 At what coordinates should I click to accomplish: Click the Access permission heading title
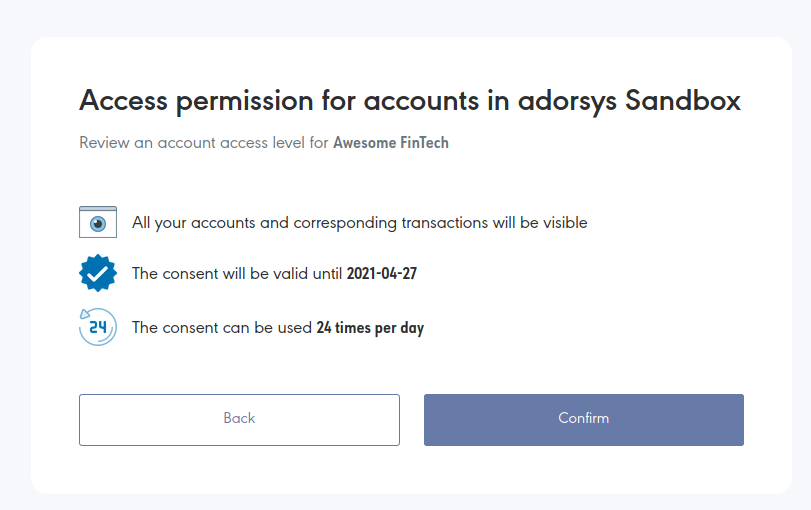click(x=410, y=100)
